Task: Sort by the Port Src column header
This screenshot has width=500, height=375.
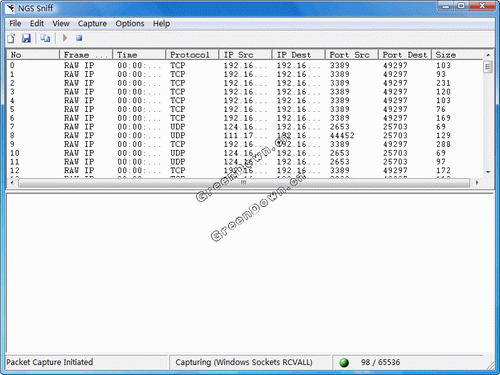Action: (x=352, y=55)
